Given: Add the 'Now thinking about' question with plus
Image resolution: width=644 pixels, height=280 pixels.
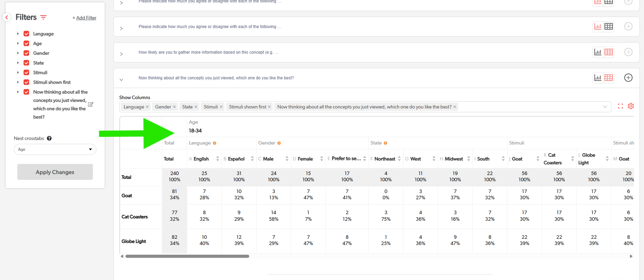Looking at the screenshot, I should coord(628,78).
